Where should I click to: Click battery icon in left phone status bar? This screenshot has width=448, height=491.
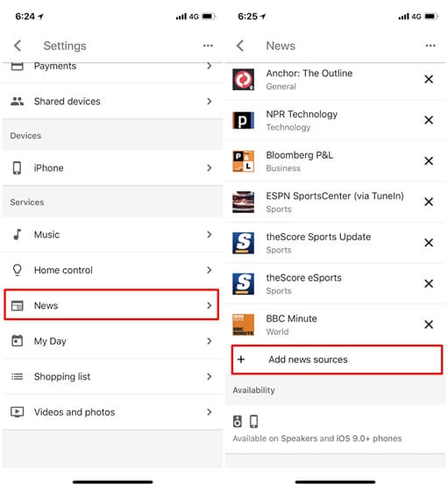click(209, 17)
